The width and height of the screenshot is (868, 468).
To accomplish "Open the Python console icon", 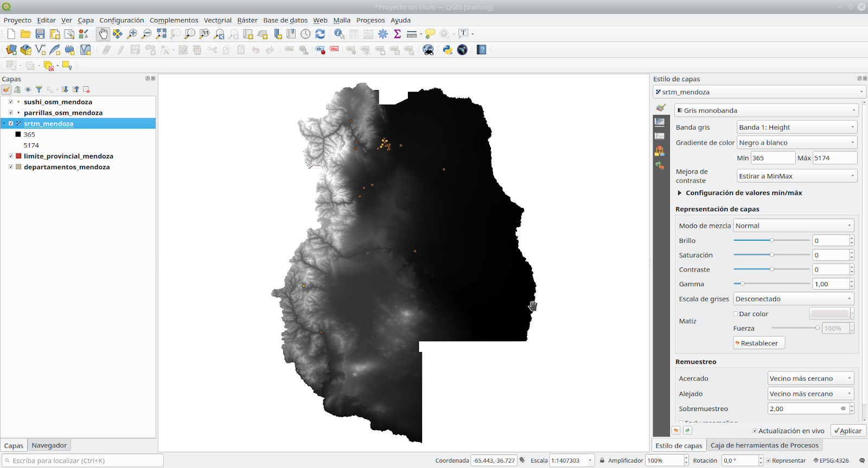I will (448, 50).
